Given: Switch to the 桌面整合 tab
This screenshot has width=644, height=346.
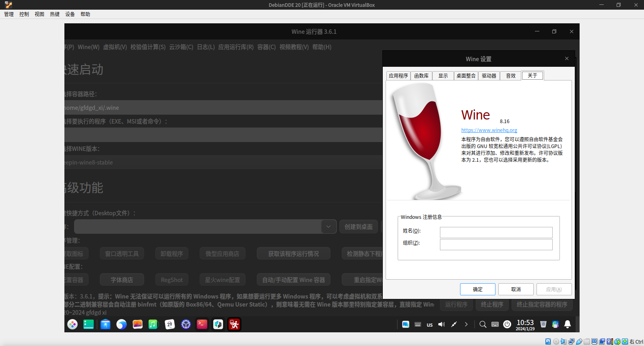Looking at the screenshot, I should pyautogui.click(x=466, y=76).
